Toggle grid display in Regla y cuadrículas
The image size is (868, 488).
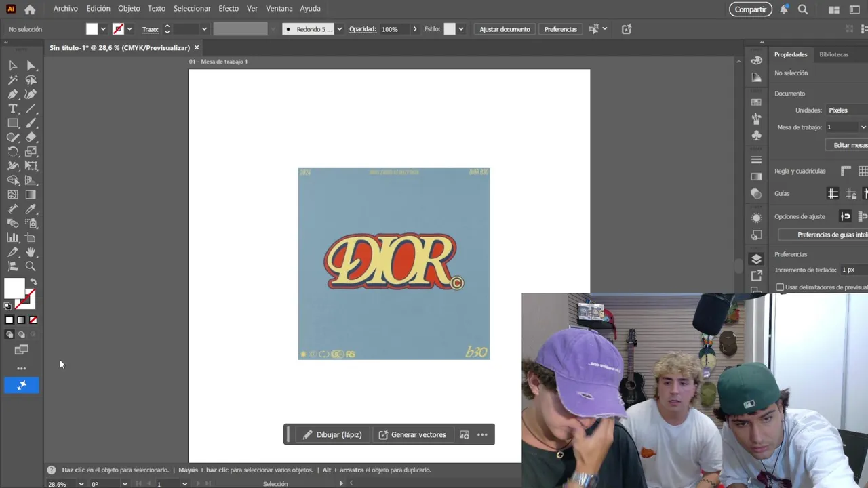tap(863, 171)
